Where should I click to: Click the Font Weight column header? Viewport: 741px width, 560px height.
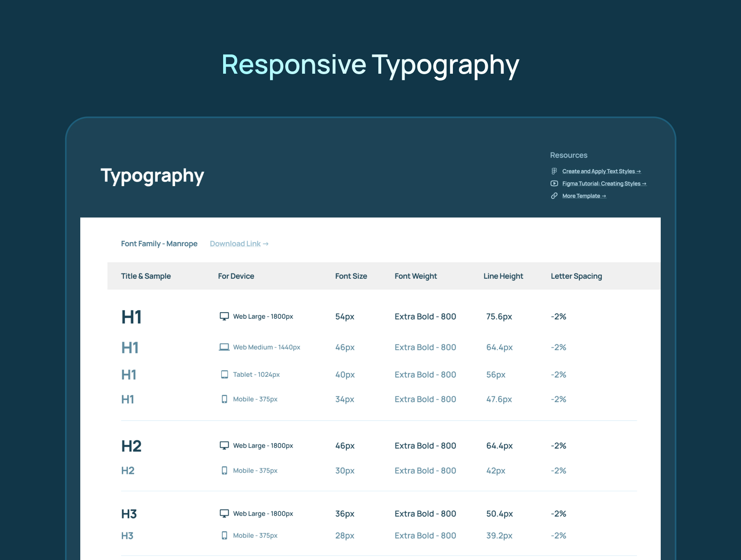pos(415,276)
